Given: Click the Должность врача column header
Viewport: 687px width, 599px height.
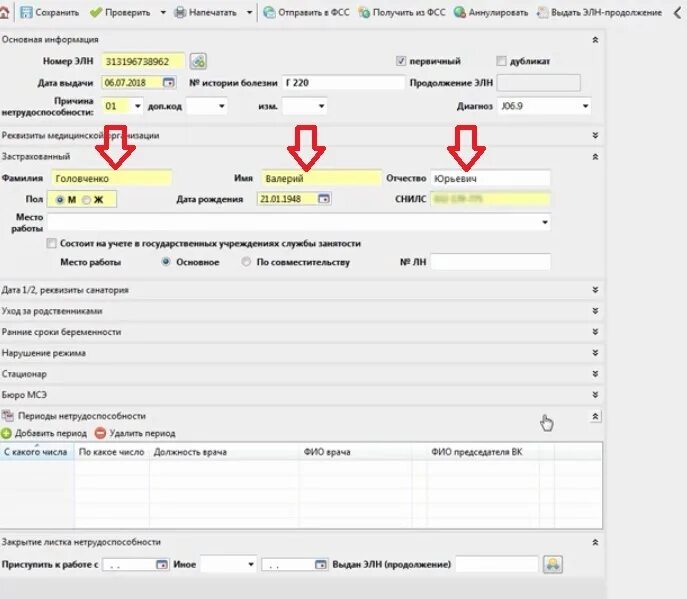Looking at the screenshot, I should pos(224,452).
